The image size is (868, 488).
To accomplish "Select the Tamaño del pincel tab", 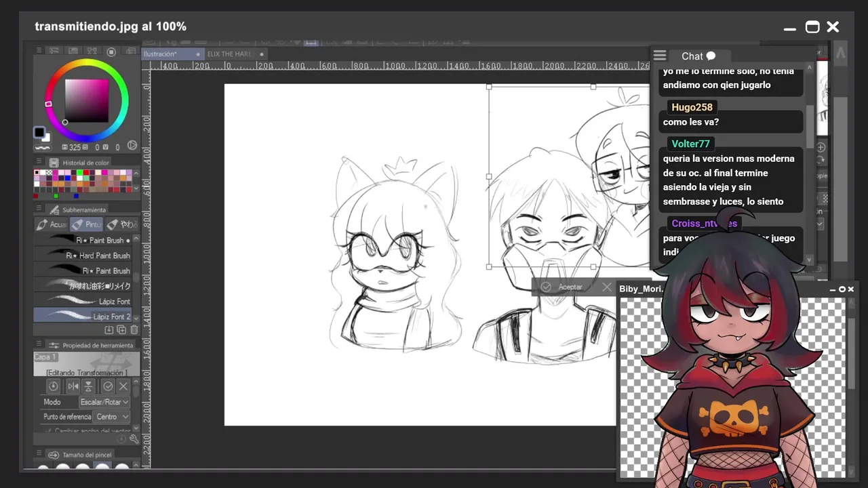I will click(x=81, y=454).
